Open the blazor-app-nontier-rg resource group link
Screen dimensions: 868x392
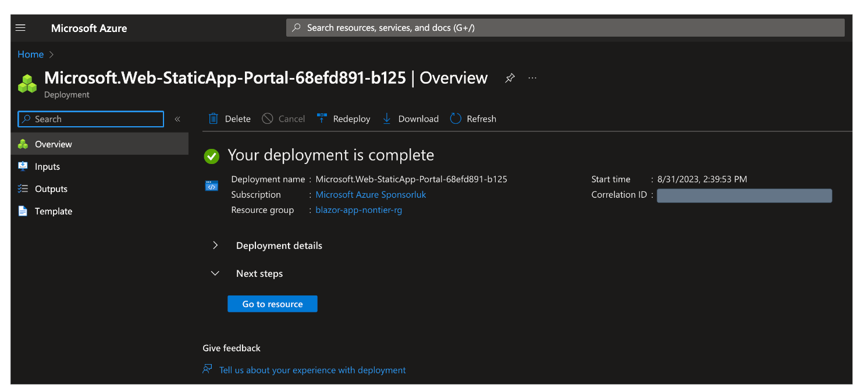pos(358,210)
